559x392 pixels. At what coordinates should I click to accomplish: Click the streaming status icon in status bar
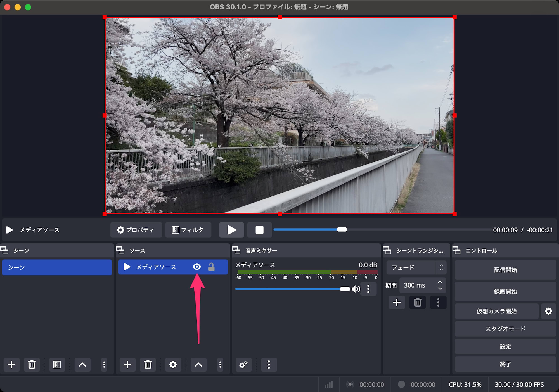(350, 384)
